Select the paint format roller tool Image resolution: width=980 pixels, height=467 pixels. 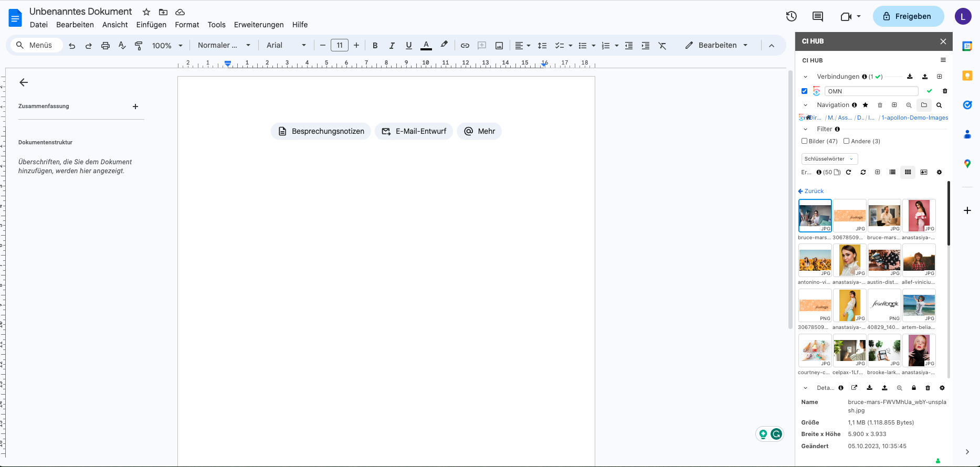139,46
